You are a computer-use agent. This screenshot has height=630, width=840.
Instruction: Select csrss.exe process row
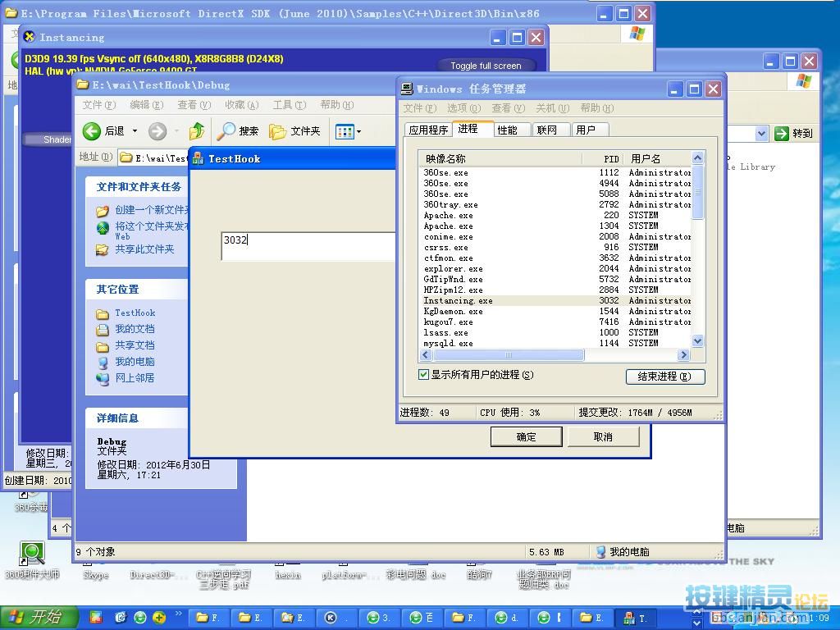pyautogui.click(x=555, y=247)
